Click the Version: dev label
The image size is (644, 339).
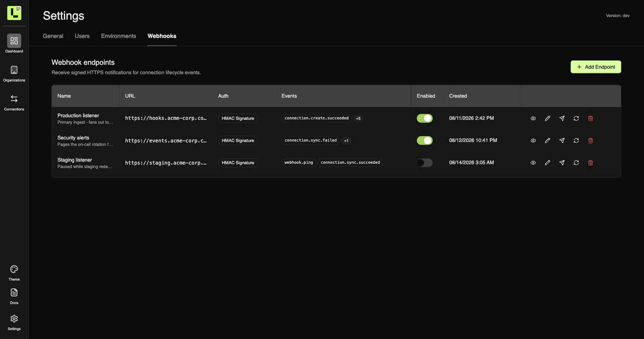click(x=618, y=16)
